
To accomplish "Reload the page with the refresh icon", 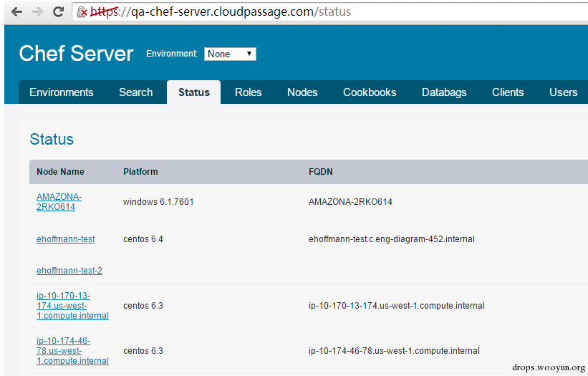I will (x=58, y=11).
